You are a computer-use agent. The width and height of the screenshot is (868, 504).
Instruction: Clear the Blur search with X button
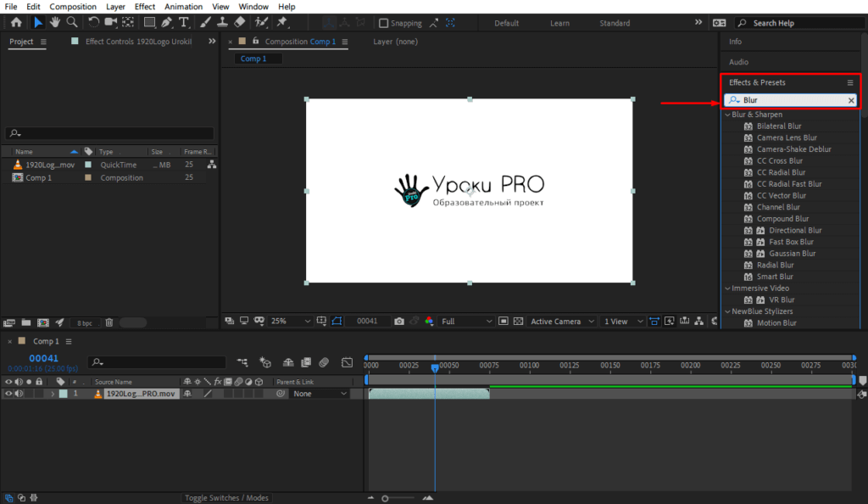tap(852, 100)
